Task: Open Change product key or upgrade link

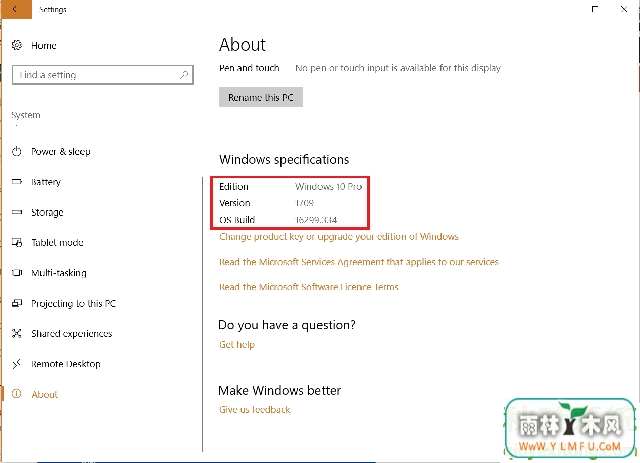Action: 339,237
